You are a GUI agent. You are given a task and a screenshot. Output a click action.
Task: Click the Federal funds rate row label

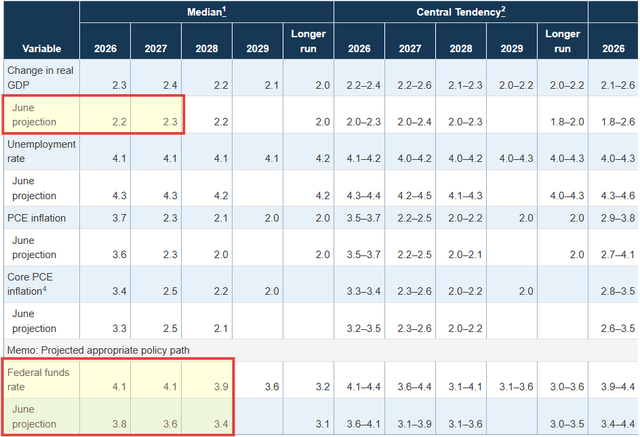pyautogui.click(x=38, y=379)
